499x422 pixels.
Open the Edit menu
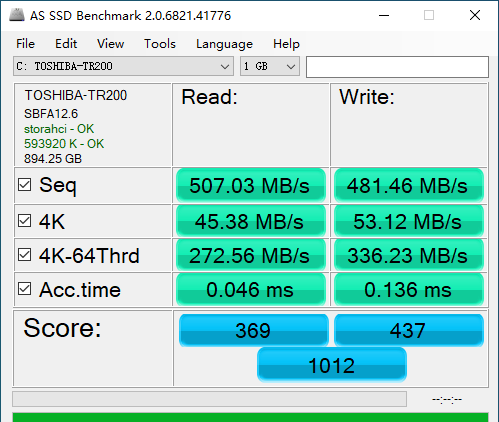(66, 44)
